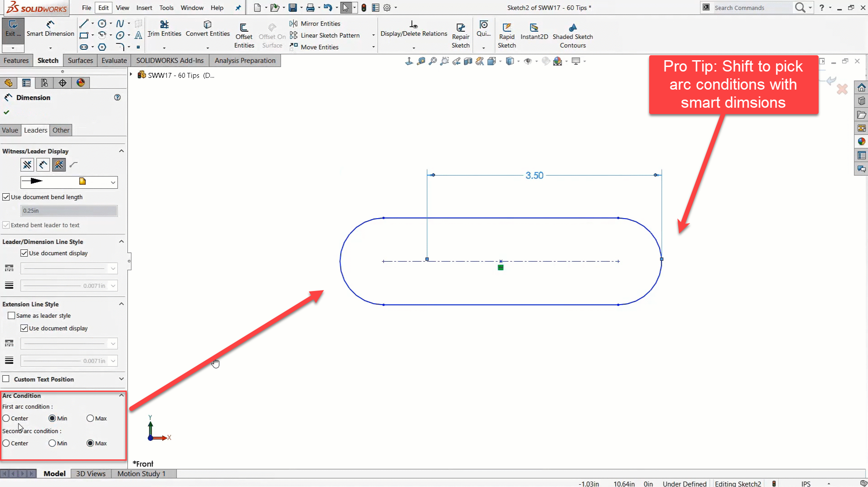Collapse the Witness/Leader Display section
This screenshot has width=868, height=487.
coord(121,151)
